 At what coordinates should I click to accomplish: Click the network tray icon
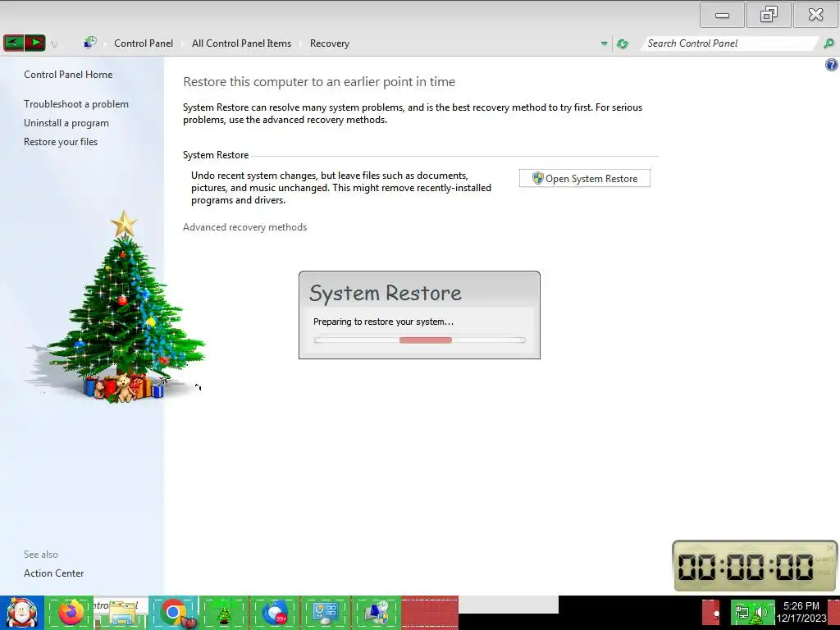[x=742, y=612]
